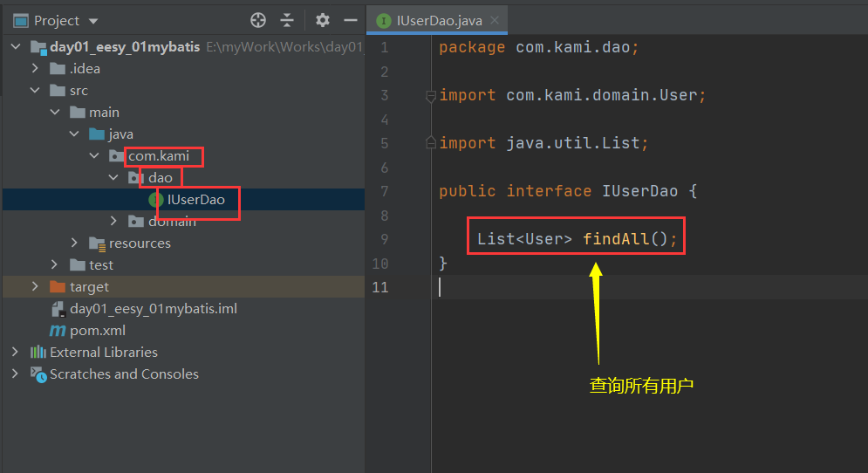Click the orange target folder icon
This screenshot has height=473, width=868.
[58, 287]
